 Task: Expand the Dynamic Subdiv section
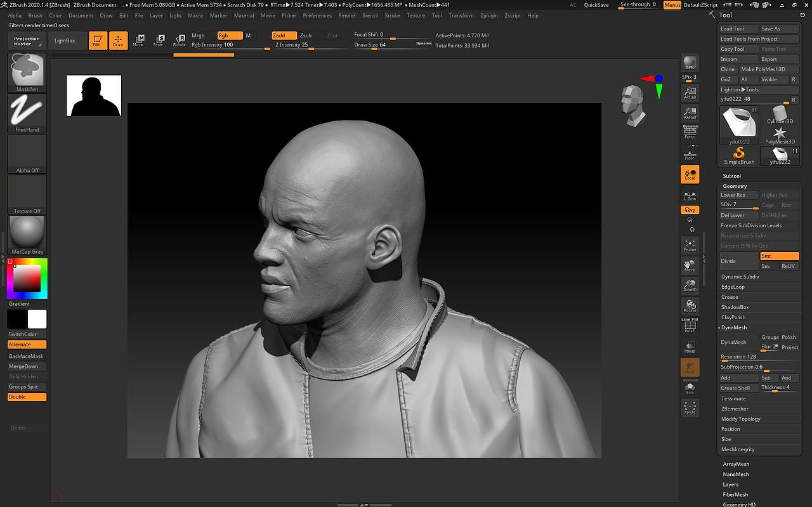740,277
